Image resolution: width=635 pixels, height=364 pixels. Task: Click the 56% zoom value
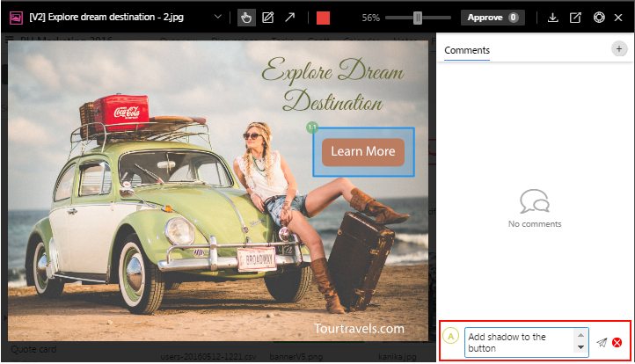(370, 18)
